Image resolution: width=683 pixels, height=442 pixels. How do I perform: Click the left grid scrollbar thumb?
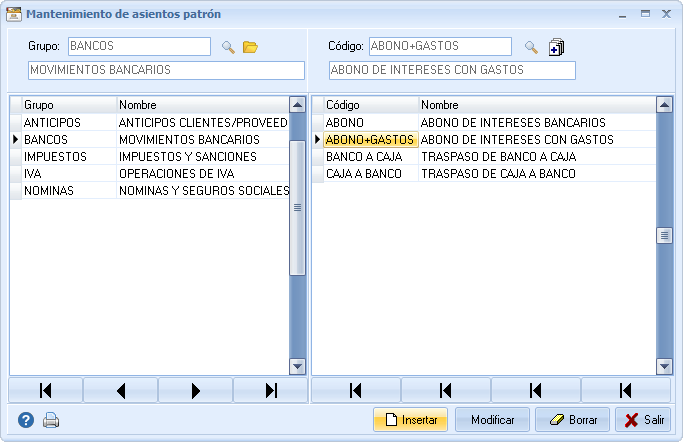(298, 208)
